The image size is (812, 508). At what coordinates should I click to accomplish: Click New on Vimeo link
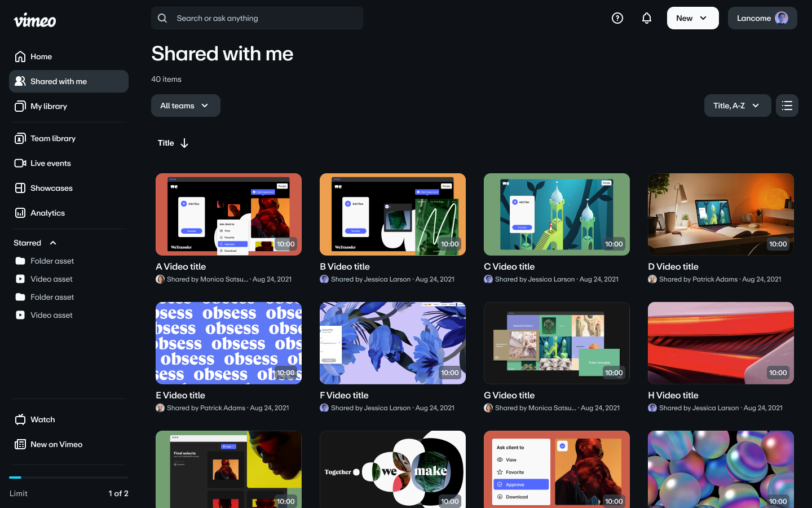pyautogui.click(x=56, y=444)
